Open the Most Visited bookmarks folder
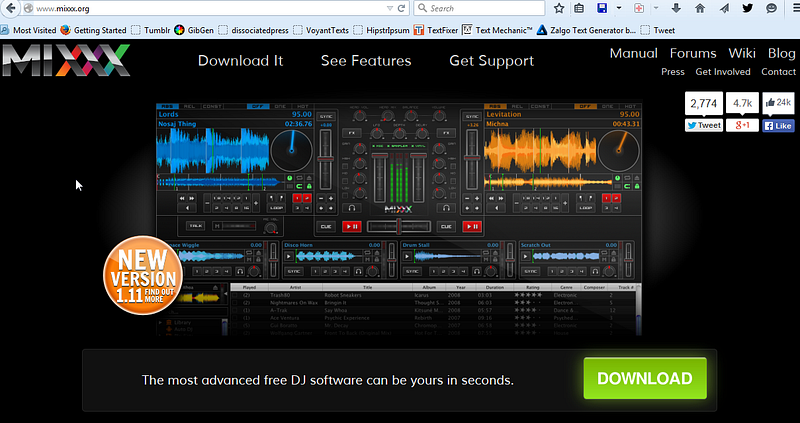Screen dimensions: 800x423 (29, 30)
